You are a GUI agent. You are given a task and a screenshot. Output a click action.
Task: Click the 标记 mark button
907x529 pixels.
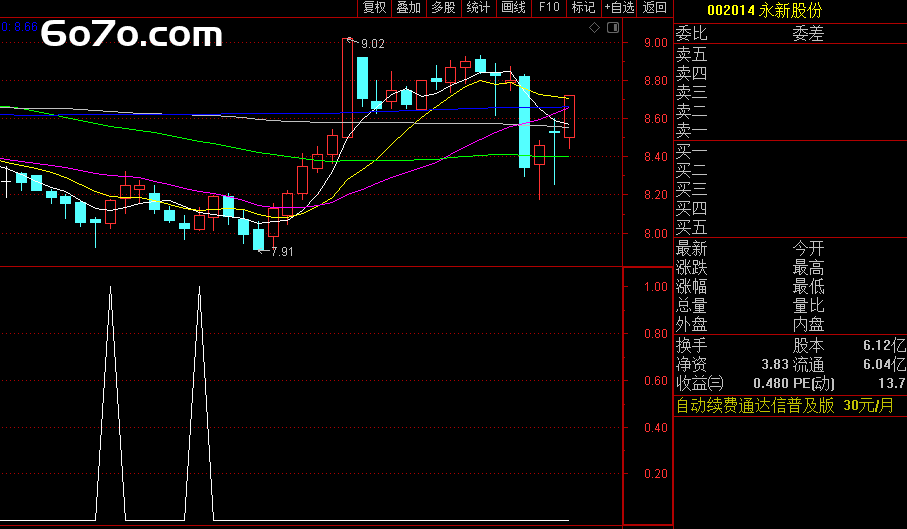(583, 8)
